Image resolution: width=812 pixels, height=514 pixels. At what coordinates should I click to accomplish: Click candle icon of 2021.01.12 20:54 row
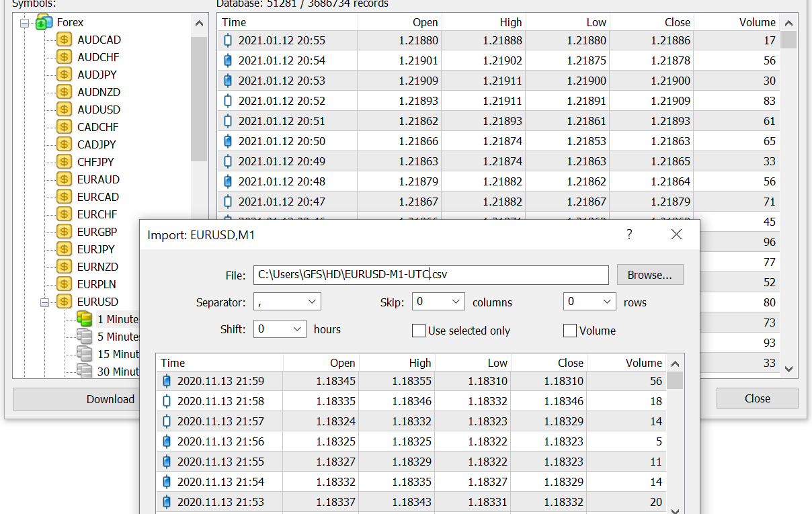tap(228, 60)
